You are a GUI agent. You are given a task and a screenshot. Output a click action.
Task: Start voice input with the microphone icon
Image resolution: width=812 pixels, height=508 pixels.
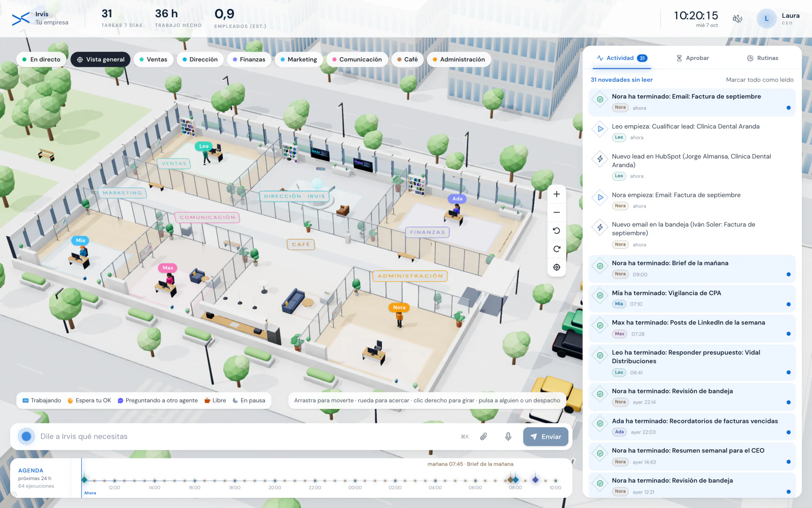point(508,436)
